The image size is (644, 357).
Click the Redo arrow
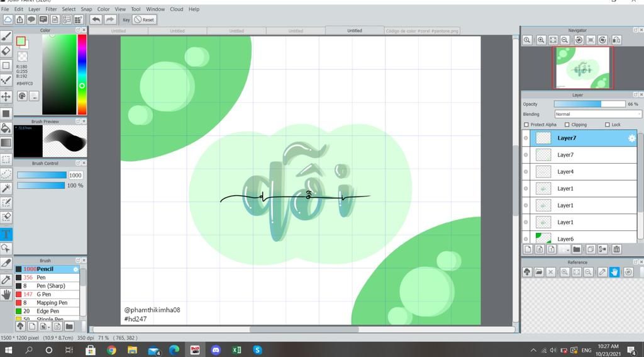click(x=110, y=20)
